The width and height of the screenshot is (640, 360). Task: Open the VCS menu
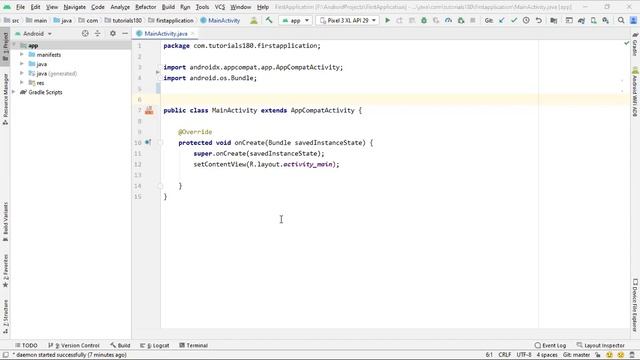click(x=220, y=7)
